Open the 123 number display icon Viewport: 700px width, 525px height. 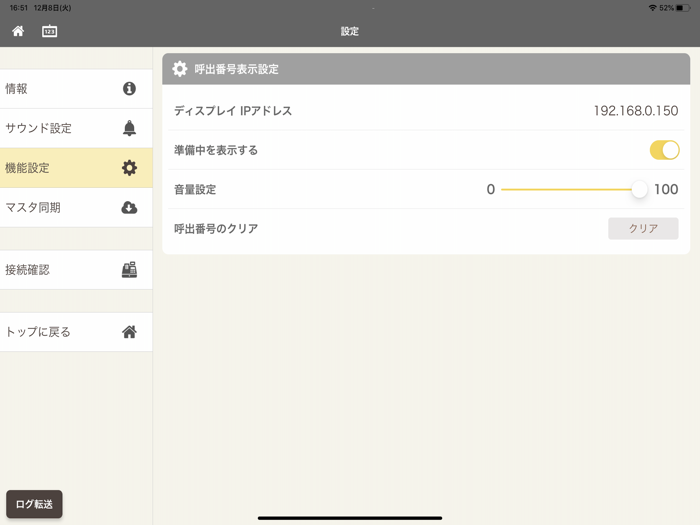tap(50, 31)
